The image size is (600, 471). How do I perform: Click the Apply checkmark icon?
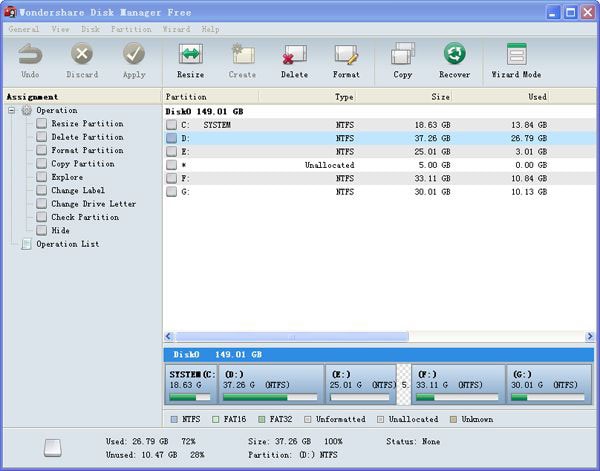point(134,54)
